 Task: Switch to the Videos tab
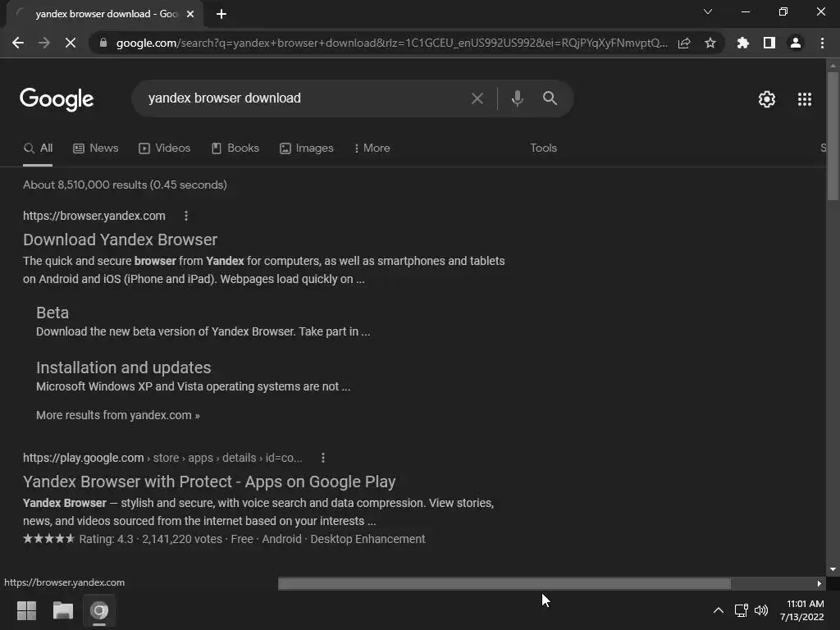[164, 148]
